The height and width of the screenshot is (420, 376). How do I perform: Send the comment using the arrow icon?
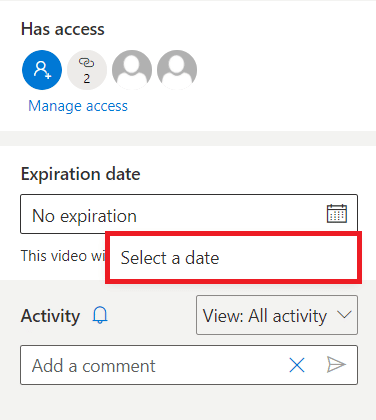point(336,364)
